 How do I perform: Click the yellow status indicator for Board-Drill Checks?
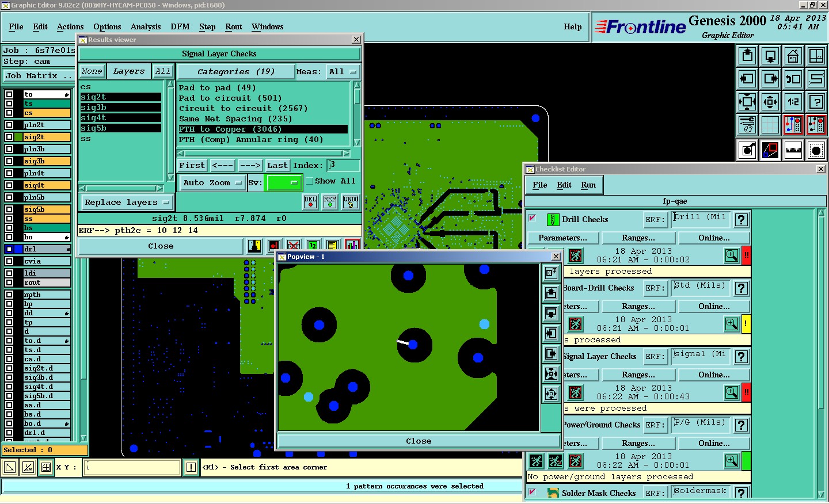[747, 323]
